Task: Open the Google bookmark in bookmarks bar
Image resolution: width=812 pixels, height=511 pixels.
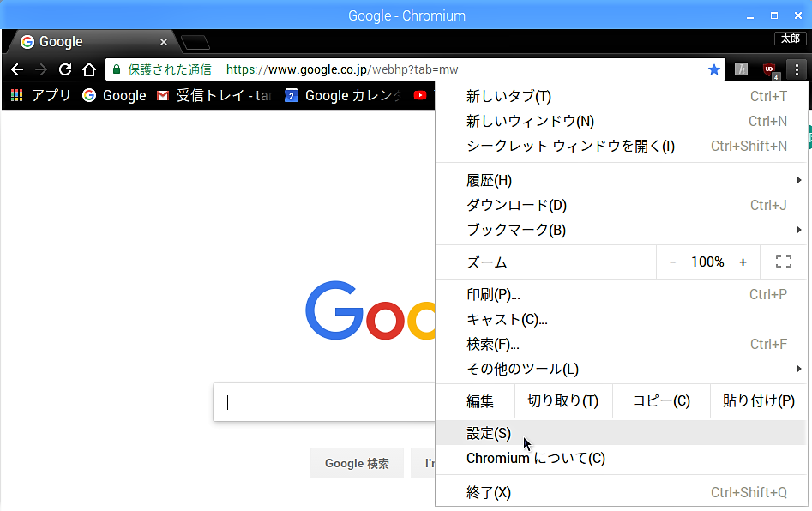Action: (114, 95)
